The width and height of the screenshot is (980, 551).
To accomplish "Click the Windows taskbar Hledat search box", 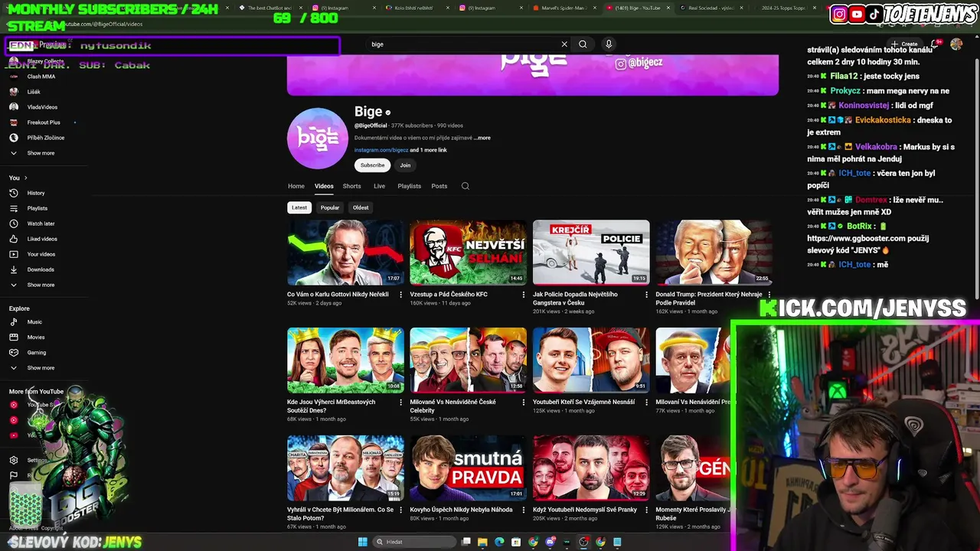I will 414,542.
